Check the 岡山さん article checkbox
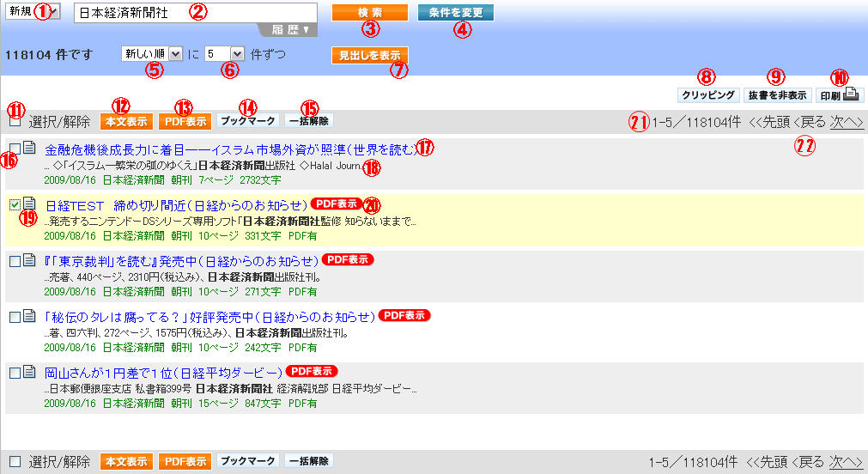 (x=15, y=374)
